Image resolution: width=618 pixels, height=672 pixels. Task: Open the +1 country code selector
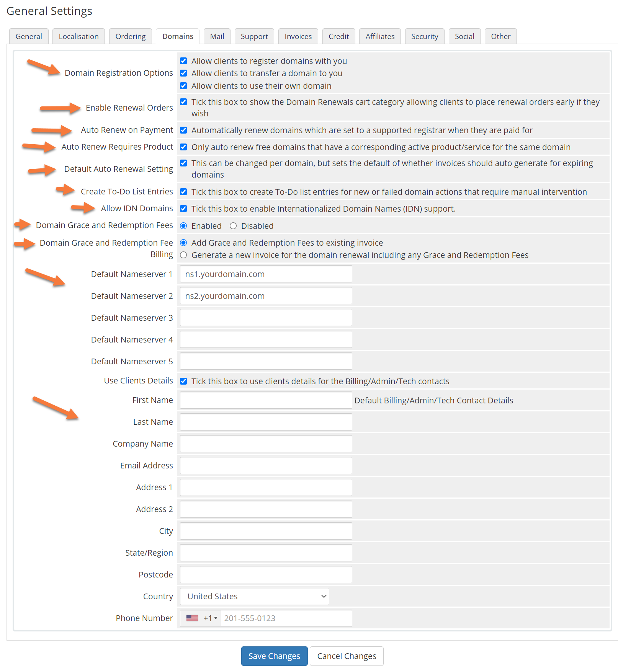[x=210, y=618]
